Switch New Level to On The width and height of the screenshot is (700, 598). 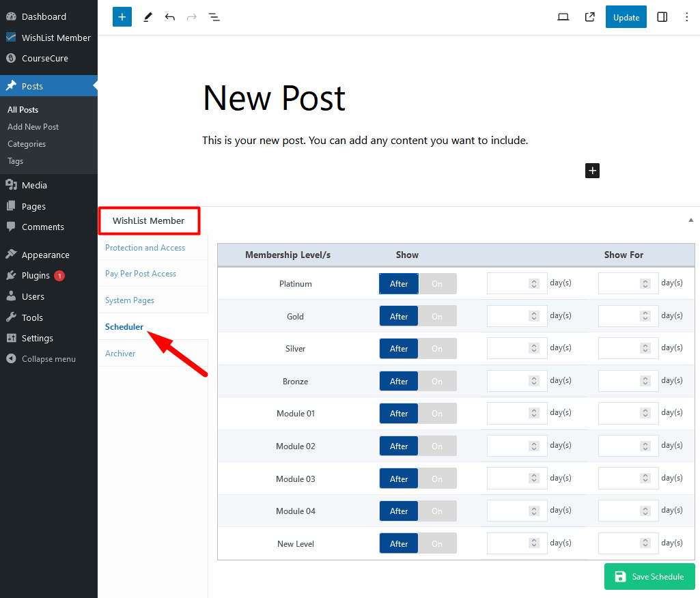[437, 543]
